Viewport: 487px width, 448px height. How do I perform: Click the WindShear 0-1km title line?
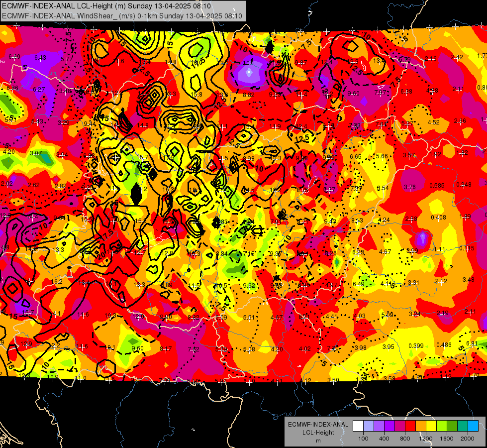click(122, 15)
